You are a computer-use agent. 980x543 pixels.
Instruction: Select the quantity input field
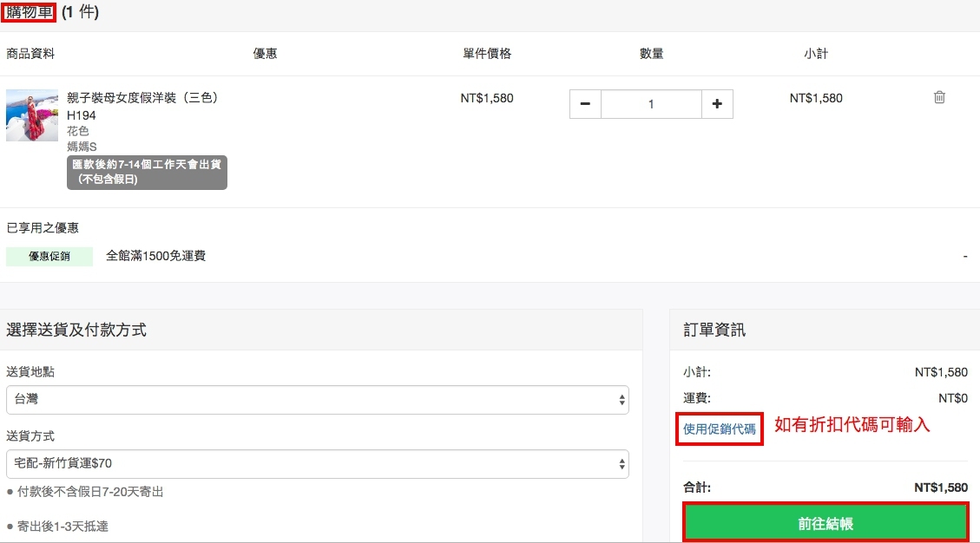tap(651, 104)
